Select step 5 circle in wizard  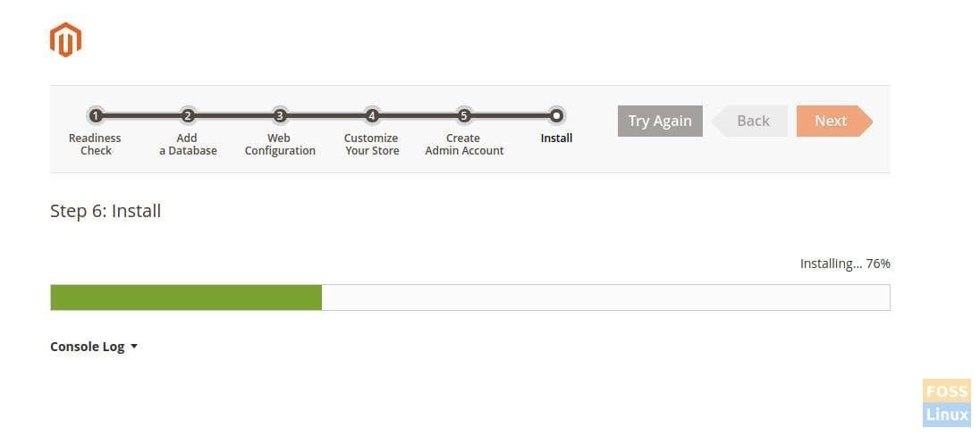click(464, 115)
